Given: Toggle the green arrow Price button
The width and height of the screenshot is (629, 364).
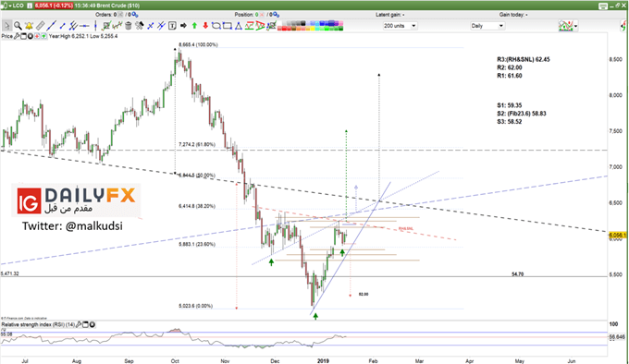Looking at the screenshot, I should [43, 36].
